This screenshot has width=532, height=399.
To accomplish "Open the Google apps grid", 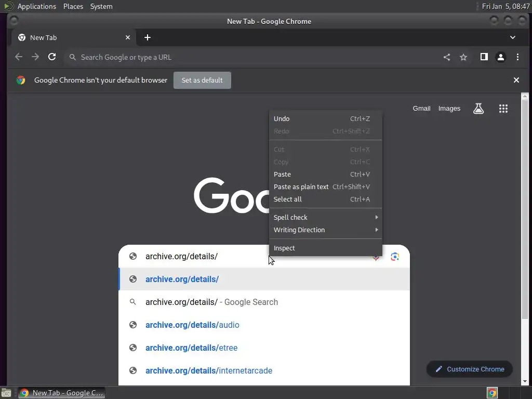I will [x=503, y=109].
